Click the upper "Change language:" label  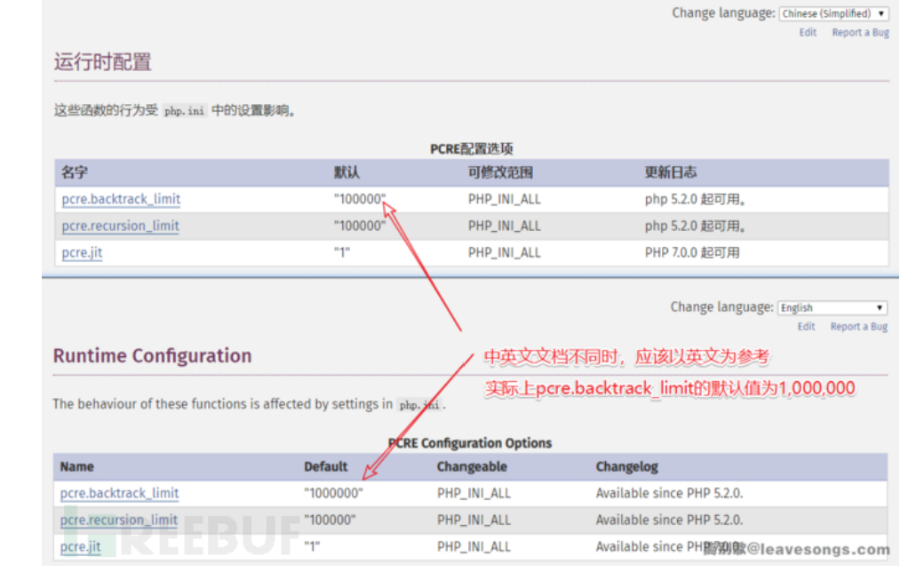point(723,13)
